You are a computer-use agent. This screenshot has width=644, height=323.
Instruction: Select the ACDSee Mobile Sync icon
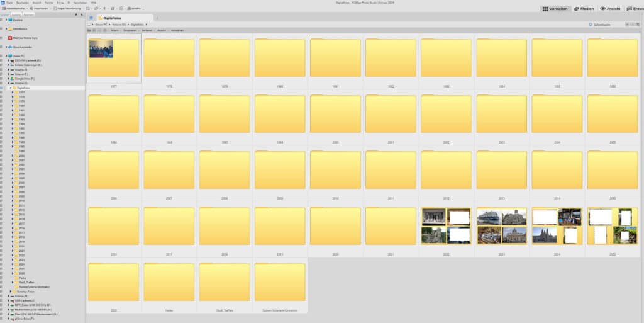[10, 38]
